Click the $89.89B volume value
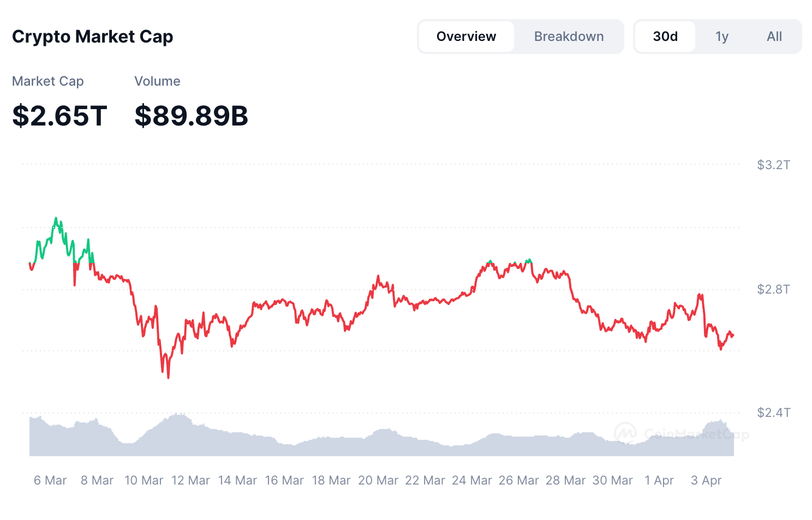The height and width of the screenshot is (520, 812). pyautogui.click(x=192, y=116)
